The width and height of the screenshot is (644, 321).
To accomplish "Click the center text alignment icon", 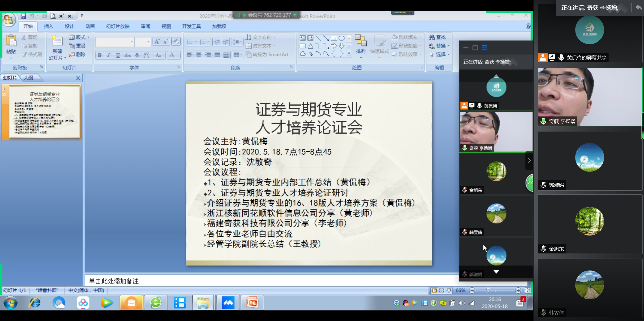I will (198, 55).
